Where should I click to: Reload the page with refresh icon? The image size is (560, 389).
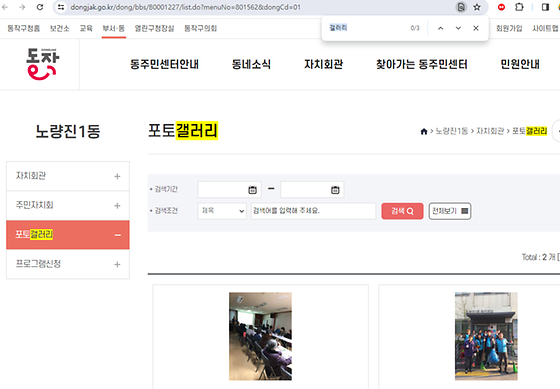tap(40, 7)
